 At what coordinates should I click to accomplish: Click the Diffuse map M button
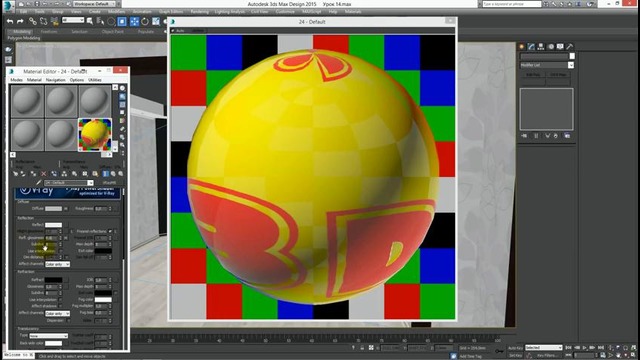click(66, 209)
